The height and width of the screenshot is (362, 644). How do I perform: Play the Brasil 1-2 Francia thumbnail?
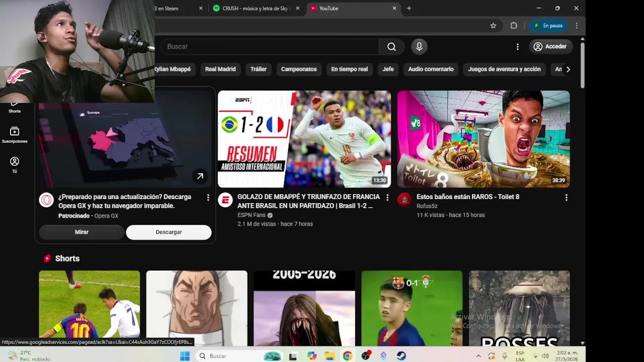pos(304,139)
